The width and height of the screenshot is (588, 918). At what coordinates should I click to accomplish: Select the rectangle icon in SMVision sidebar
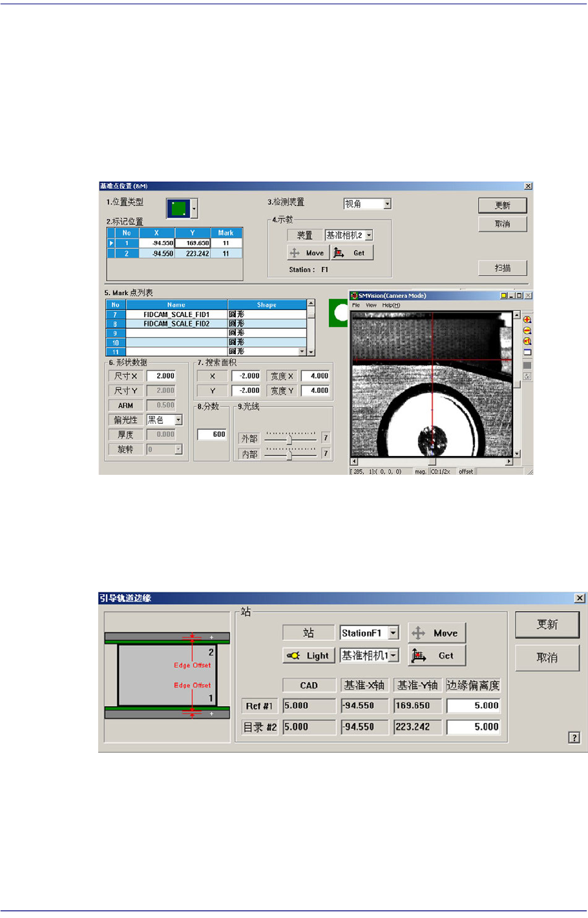pos(527,352)
